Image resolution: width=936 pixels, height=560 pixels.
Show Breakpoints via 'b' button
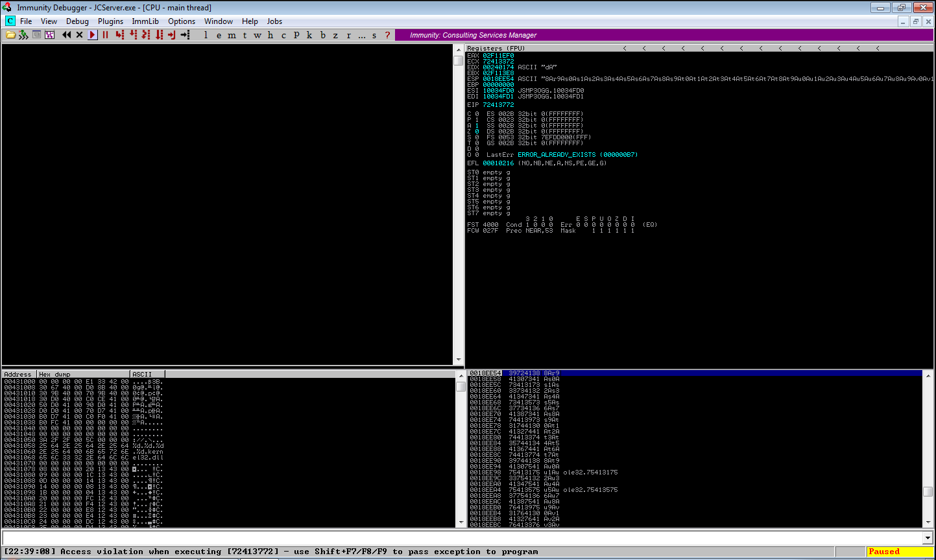[x=322, y=35]
